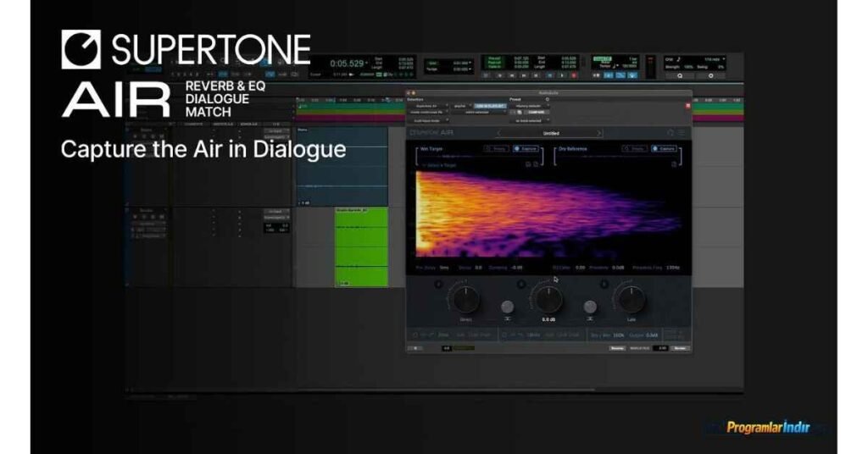Delete Dry Reference with trash icon
The width and height of the screenshot is (868, 454).
tap(674, 164)
